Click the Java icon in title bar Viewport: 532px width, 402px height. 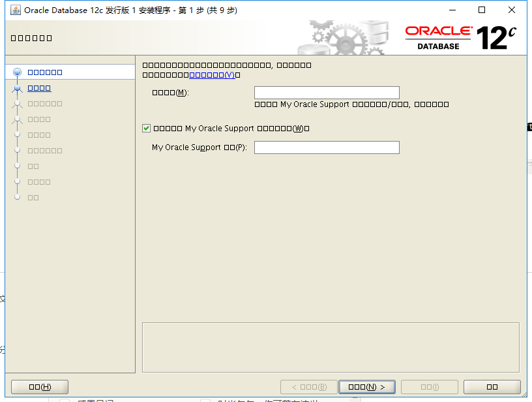[16, 10]
